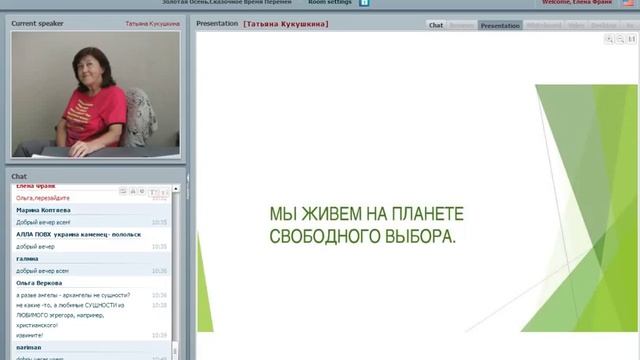Select chat user nariman

(x=29, y=347)
